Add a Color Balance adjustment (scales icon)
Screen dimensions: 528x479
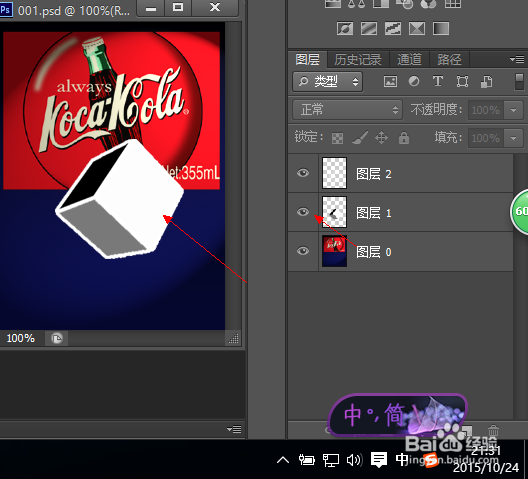coord(356,4)
